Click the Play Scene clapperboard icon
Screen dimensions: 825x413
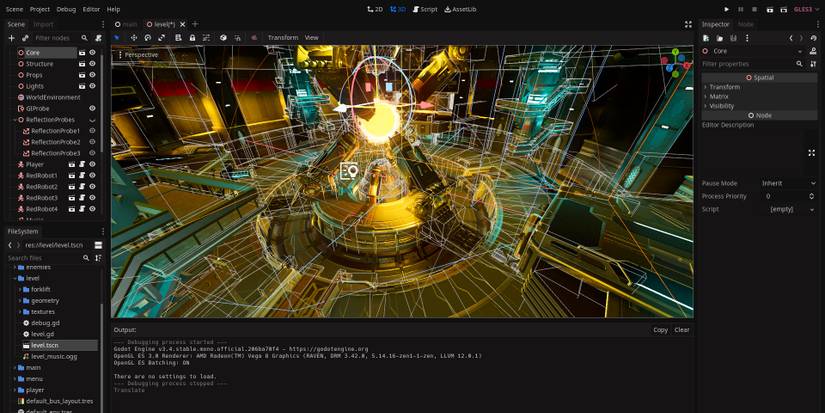pyautogui.click(x=768, y=9)
